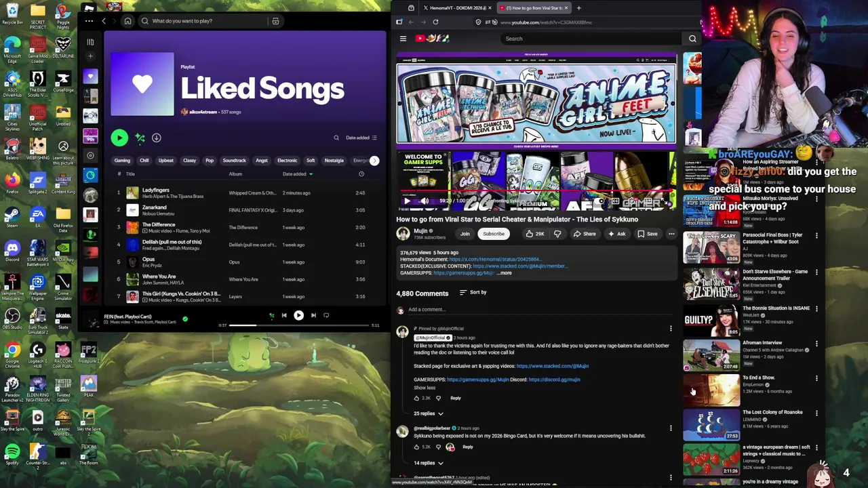This screenshot has width=868, height=488.
Task: Click the Join button
Action: [x=465, y=234]
